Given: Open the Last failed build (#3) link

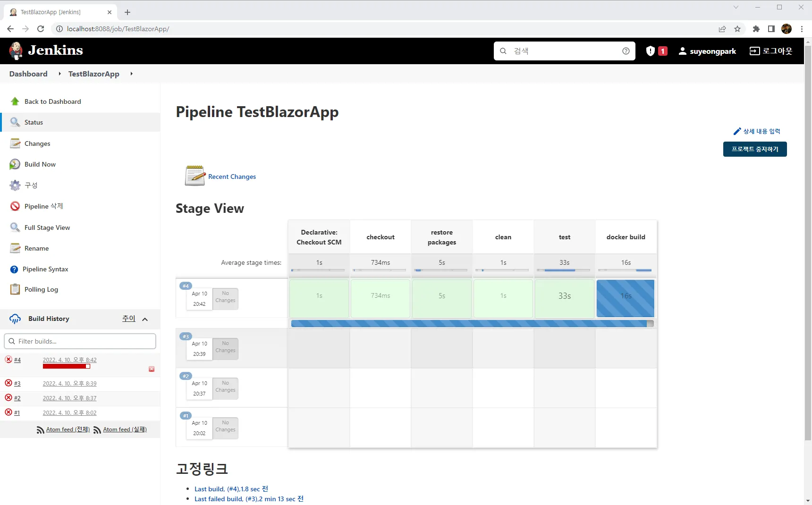Looking at the screenshot, I should coord(249,499).
